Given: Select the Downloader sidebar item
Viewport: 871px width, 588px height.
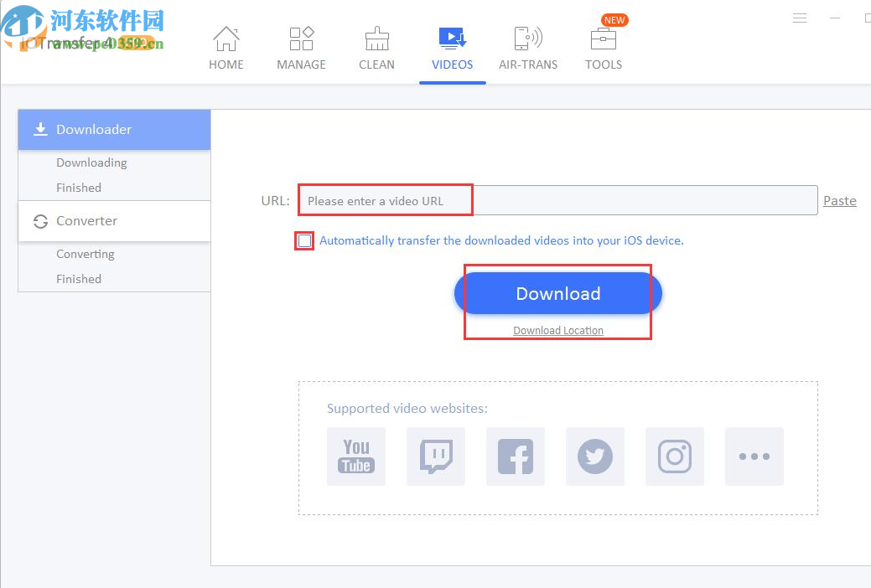Looking at the screenshot, I should point(94,130).
